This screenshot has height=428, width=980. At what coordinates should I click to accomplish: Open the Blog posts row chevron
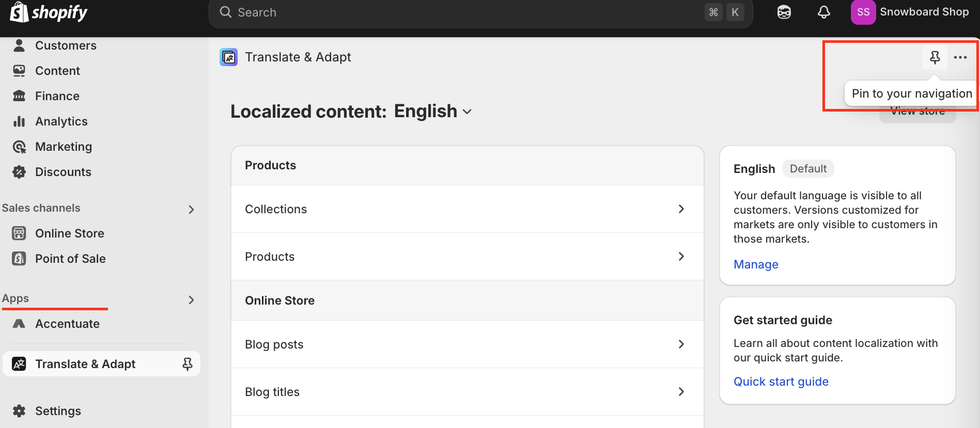click(x=681, y=344)
